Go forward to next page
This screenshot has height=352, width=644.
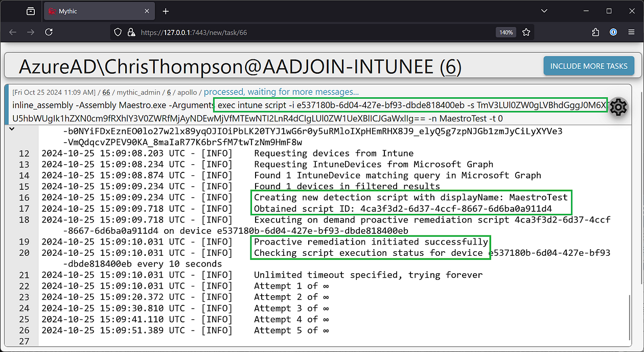click(31, 32)
